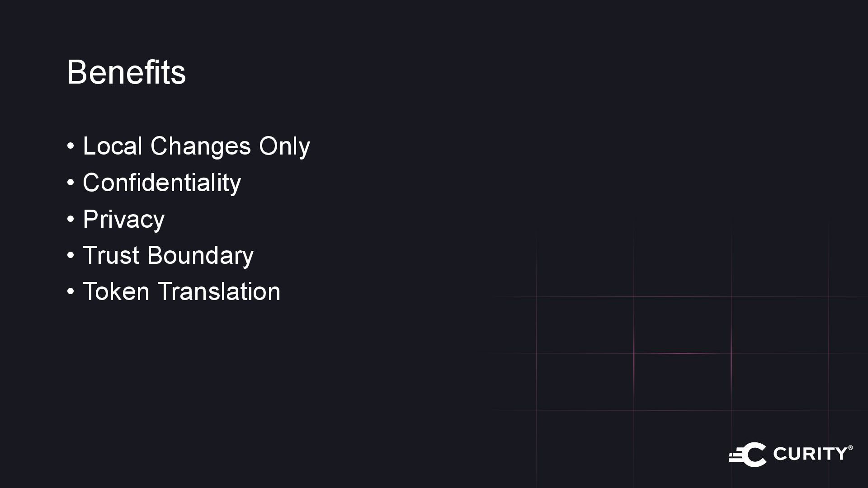This screenshot has height=488, width=868.
Task: Click the bullet dot before Token Translation
Action: point(71,291)
